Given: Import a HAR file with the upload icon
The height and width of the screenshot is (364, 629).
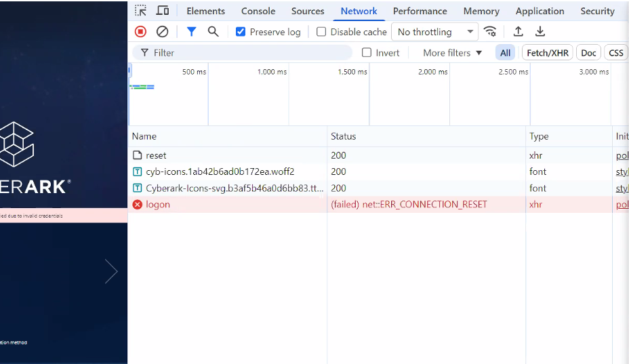Looking at the screenshot, I should (x=519, y=32).
